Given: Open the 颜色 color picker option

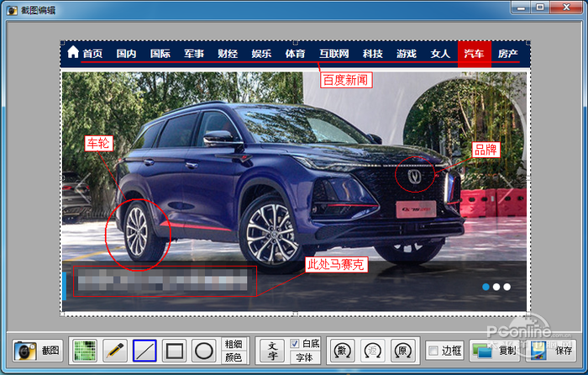Looking at the screenshot, I should (x=234, y=357).
